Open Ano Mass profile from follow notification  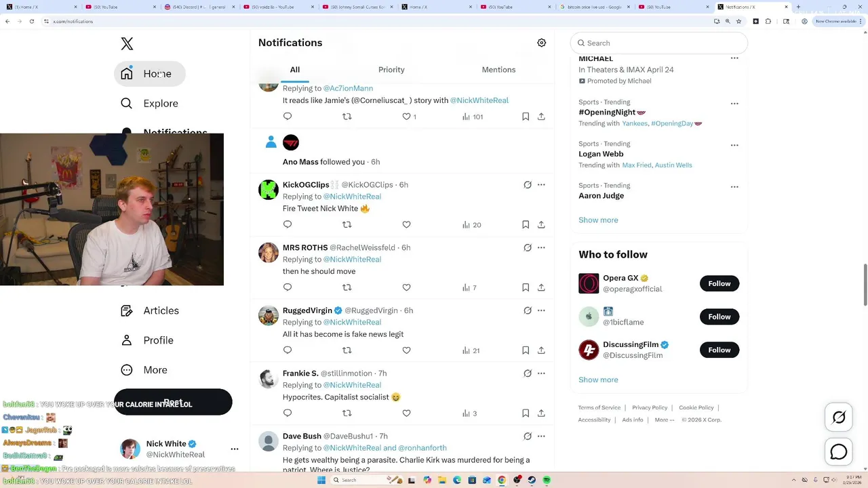coord(300,162)
